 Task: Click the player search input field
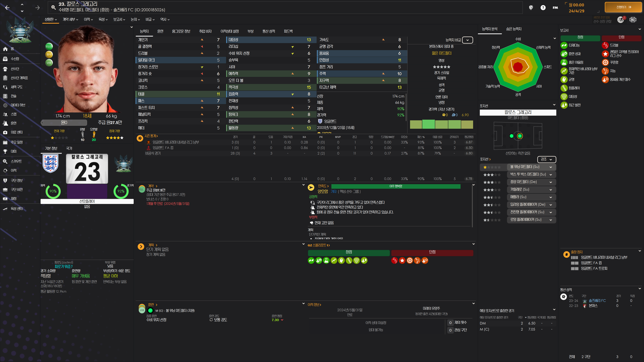coord(285,7)
